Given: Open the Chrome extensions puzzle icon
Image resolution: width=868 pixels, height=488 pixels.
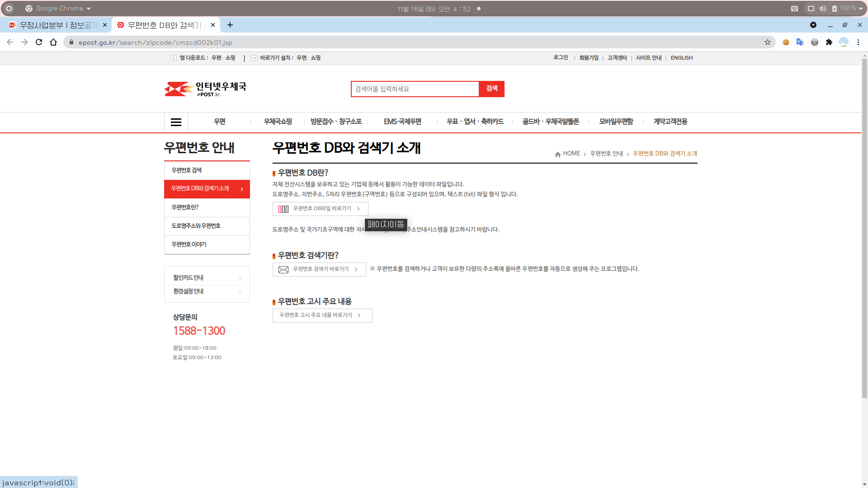Looking at the screenshot, I should tap(829, 42).
